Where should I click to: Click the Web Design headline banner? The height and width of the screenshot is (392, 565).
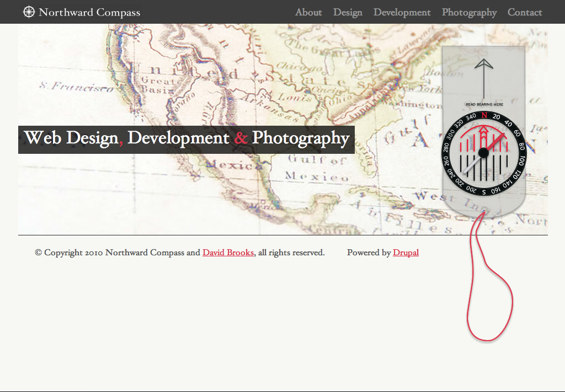pos(186,138)
